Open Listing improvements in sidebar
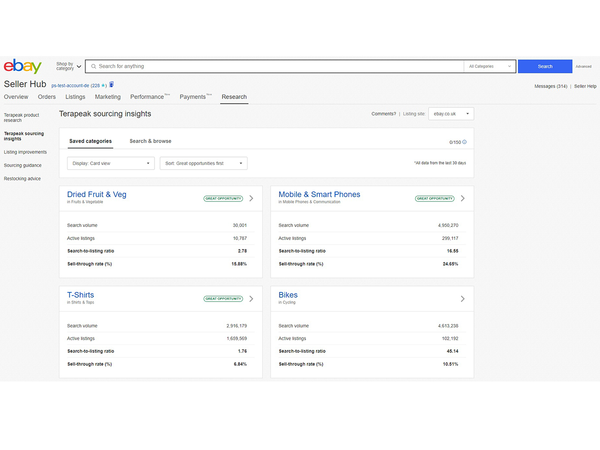Viewport: 600px width, 450px height. tap(25, 152)
